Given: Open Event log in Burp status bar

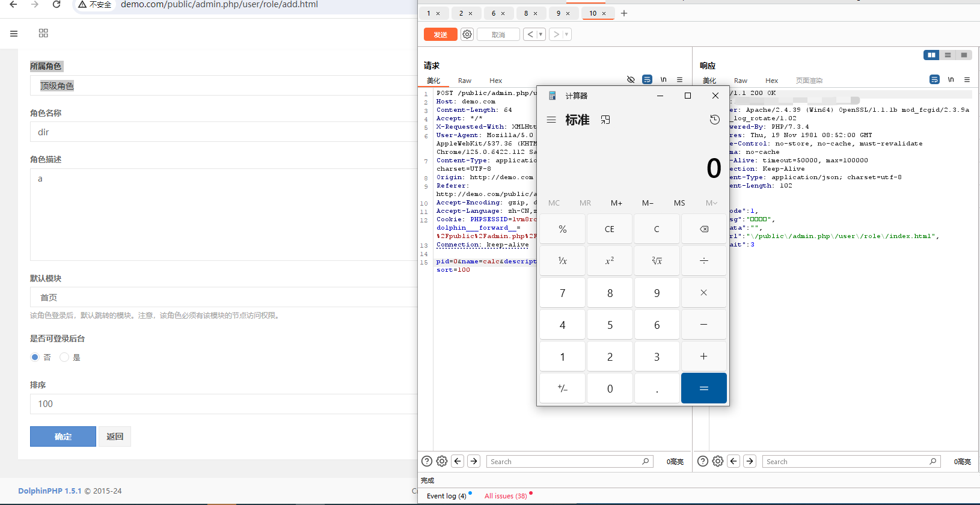Looking at the screenshot, I should tap(446, 496).
